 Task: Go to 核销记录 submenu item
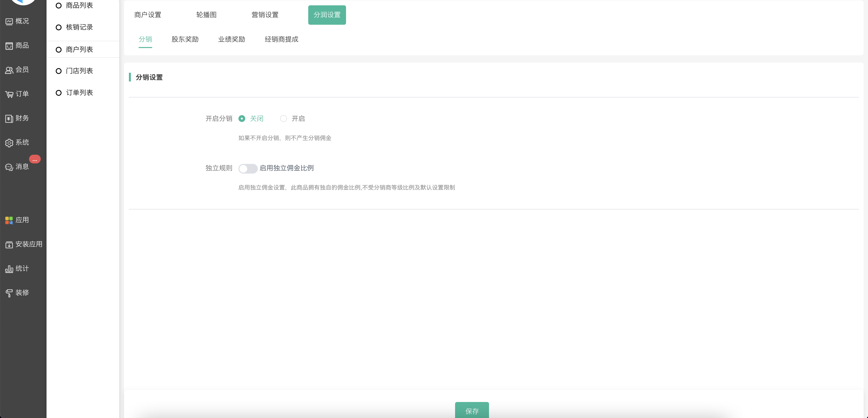click(x=79, y=27)
